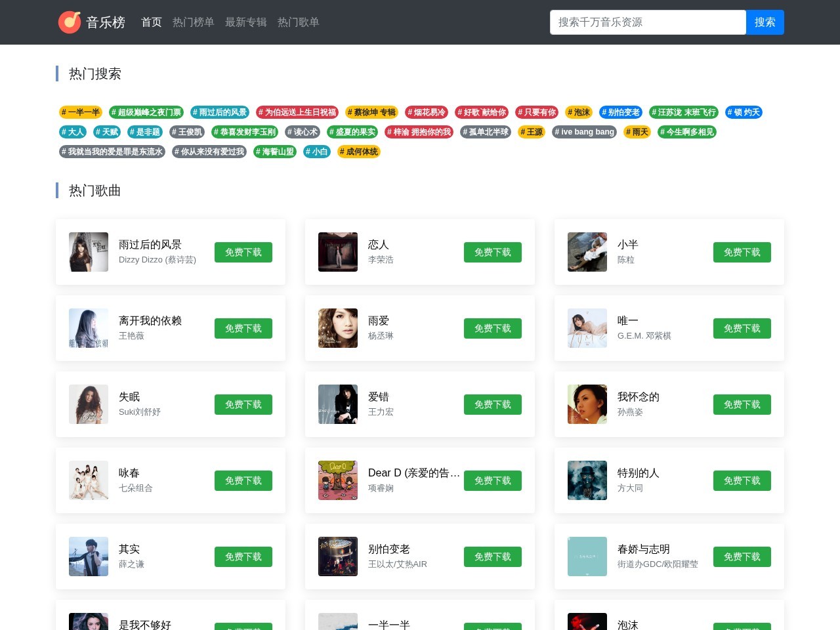Open the album art for 恋人 by 李荣浩

pyautogui.click(x=337, y=252)
